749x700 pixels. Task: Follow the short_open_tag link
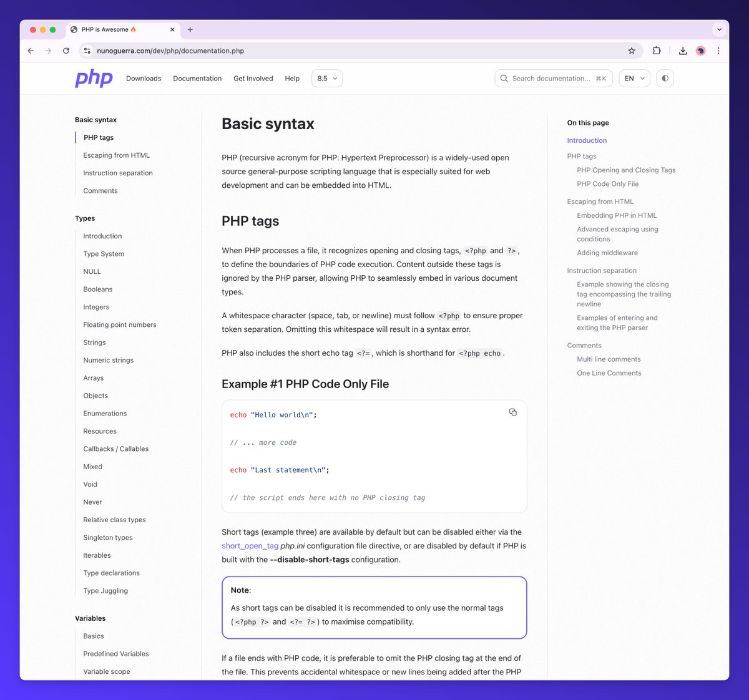[x=250, y=546]
